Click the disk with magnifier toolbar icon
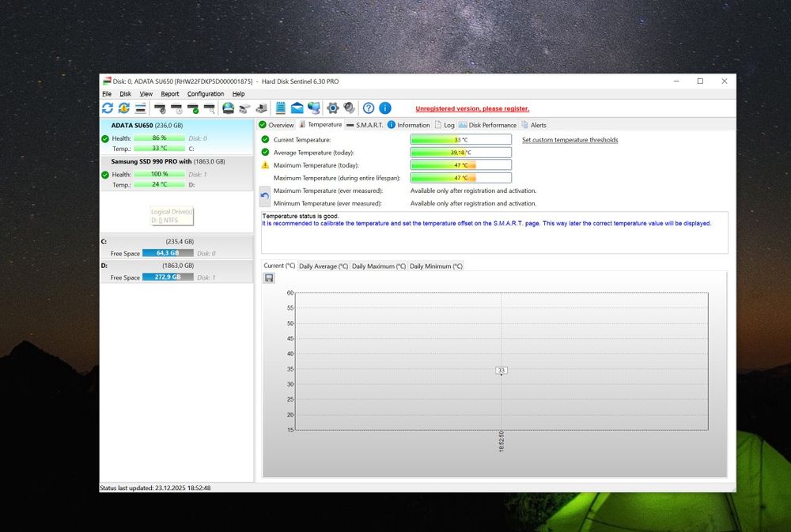The height and width of the screenshot is (532, 791). pos(210,108)
